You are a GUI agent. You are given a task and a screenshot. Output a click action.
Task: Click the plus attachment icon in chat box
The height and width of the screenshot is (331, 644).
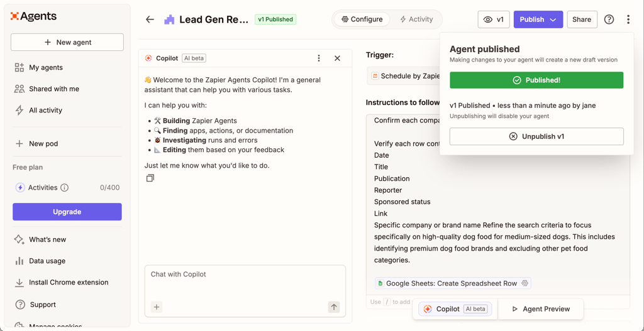click(157, 307)
